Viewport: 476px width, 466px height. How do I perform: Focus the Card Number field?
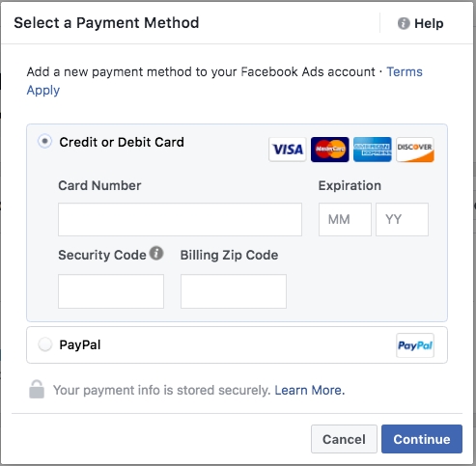coord(180,219)
